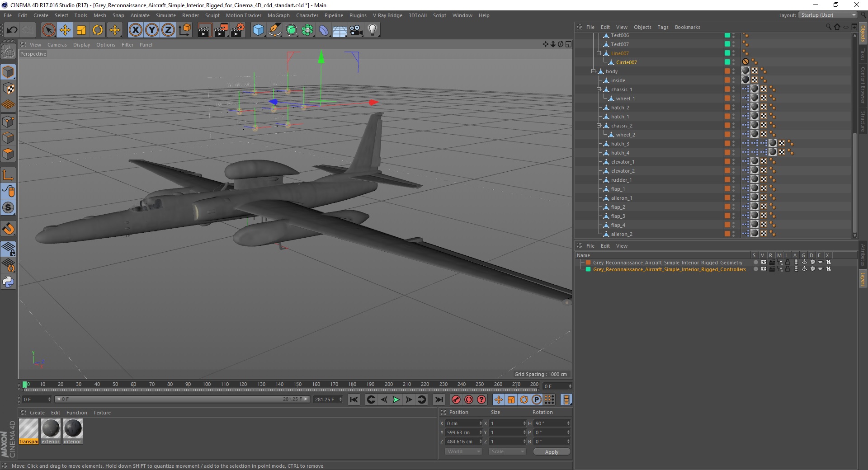This screenshot has height=470, width=868.
Task: Click the Object Manager search icon
Action: (x=829, y=27)
